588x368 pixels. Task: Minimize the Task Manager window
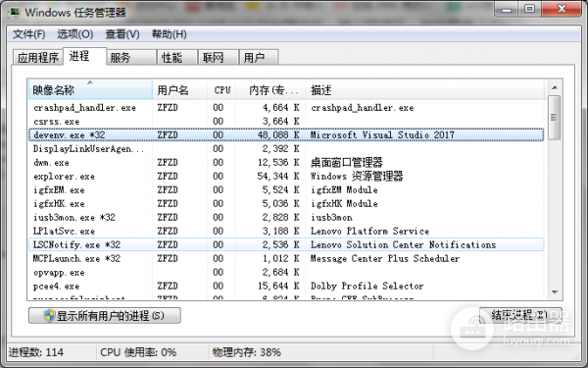(507, 9)
